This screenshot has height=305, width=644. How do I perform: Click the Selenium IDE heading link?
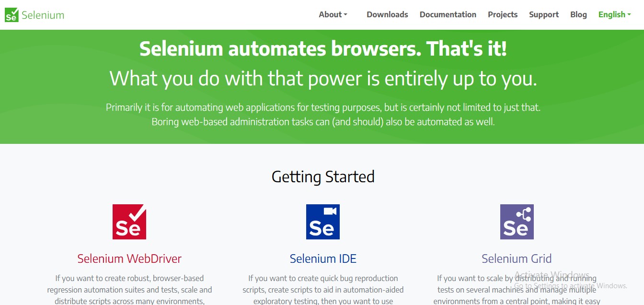[323, 258]
